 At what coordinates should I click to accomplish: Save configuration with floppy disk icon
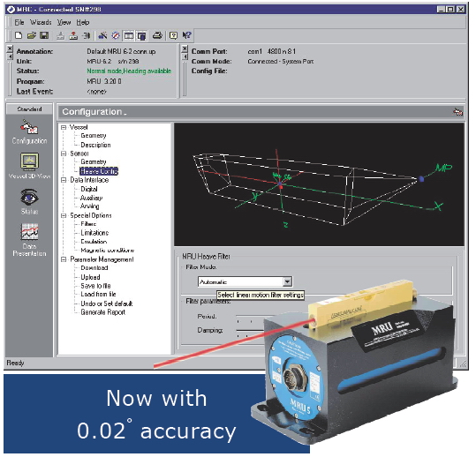pos(44,36)
